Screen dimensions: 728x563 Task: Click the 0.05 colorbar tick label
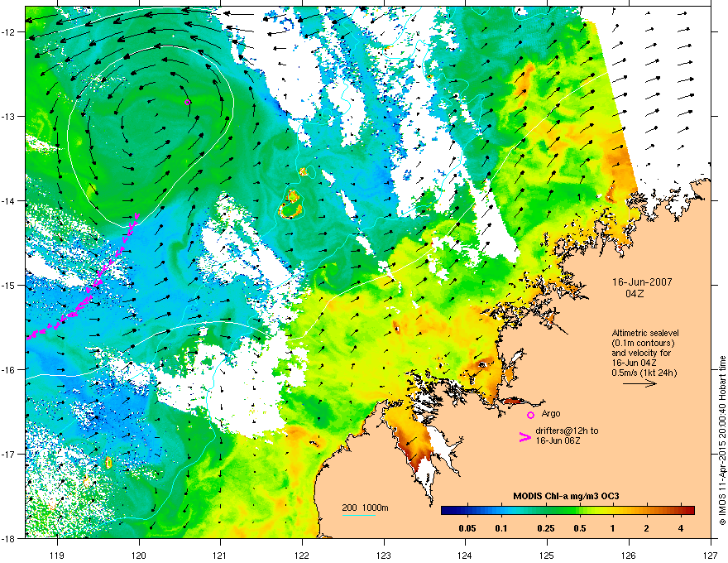tap(467, 528)
